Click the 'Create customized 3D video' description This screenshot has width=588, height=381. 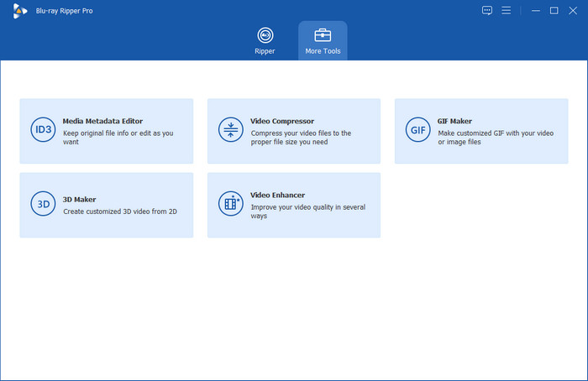119,211
